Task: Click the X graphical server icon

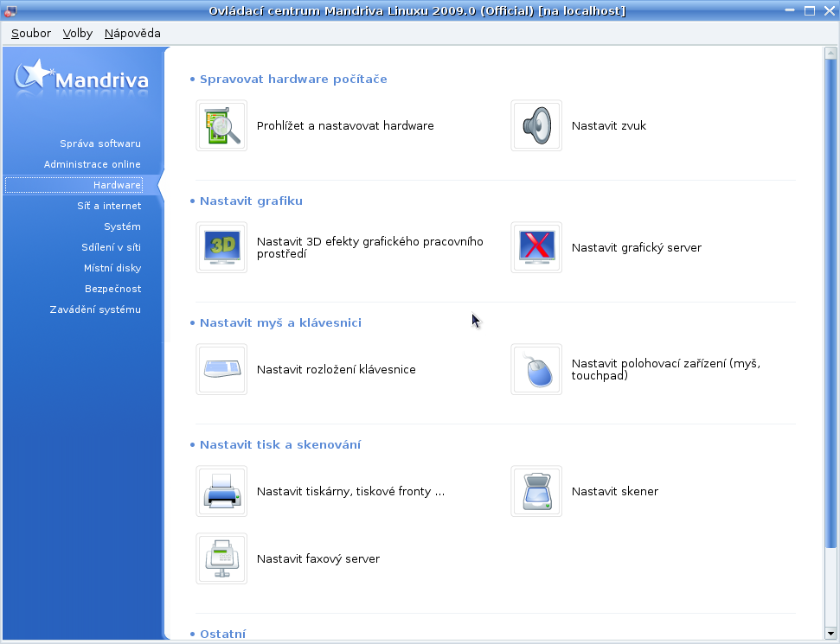Action: click(536, 247)
